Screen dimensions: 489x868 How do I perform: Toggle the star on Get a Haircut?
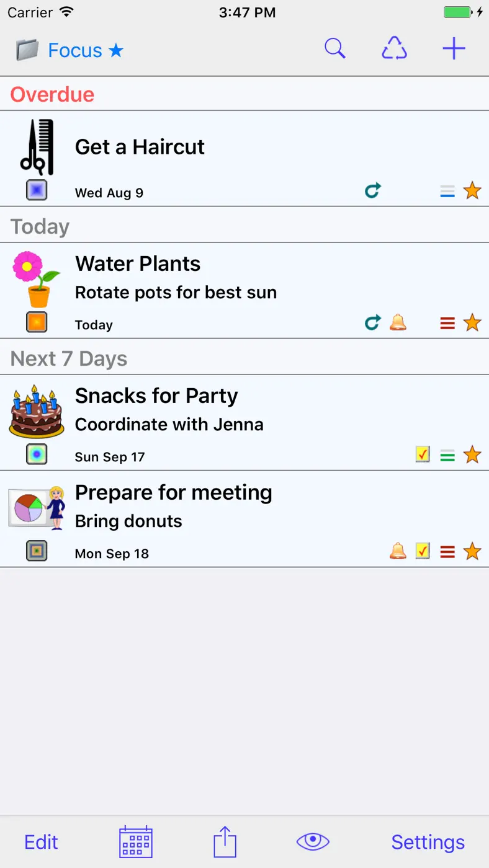[x=472, y=190]
